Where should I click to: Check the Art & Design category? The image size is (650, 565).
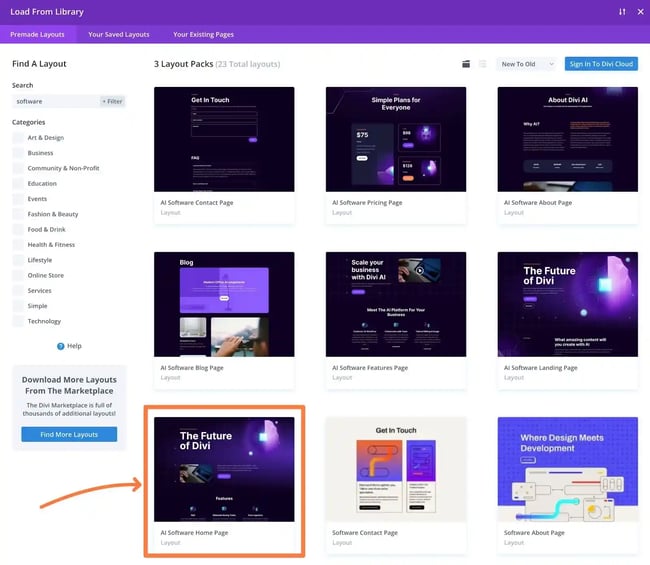pyautogui.click(x=18, y=138)
